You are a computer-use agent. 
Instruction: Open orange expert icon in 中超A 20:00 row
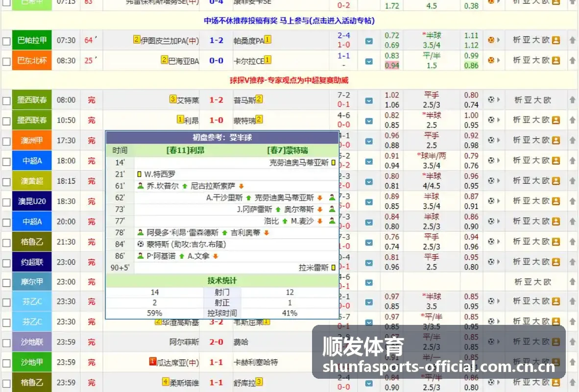[556, 221]
